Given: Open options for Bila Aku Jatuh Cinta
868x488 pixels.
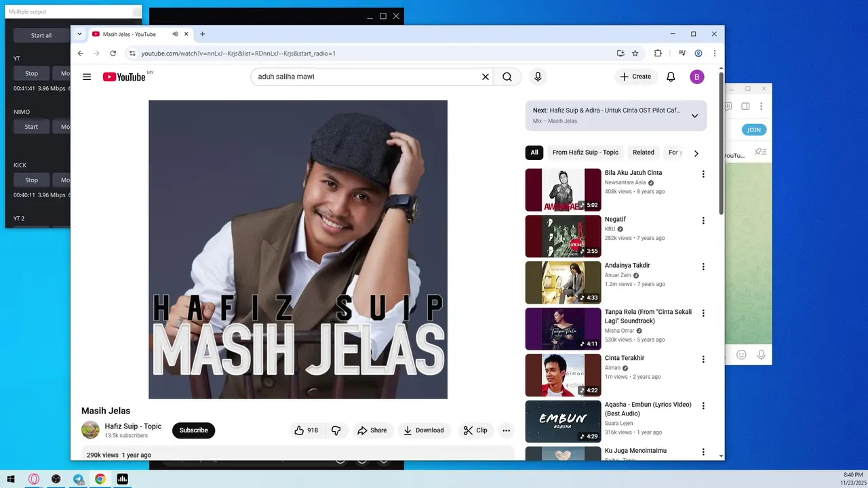Looking at the screenshot, I should (703, 174).
